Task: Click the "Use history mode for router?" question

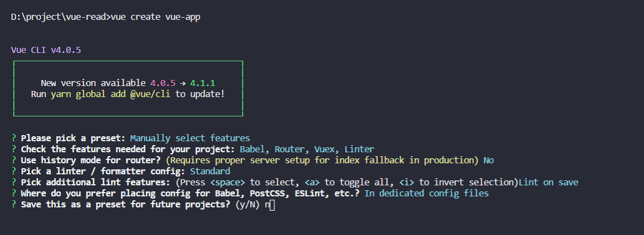Action: [x=91, y=160]
